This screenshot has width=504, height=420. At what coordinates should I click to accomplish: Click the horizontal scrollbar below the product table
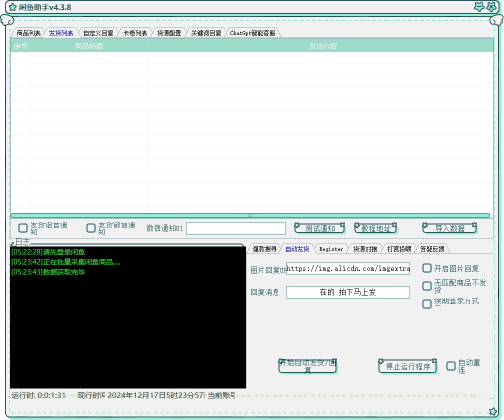point(249,215)
